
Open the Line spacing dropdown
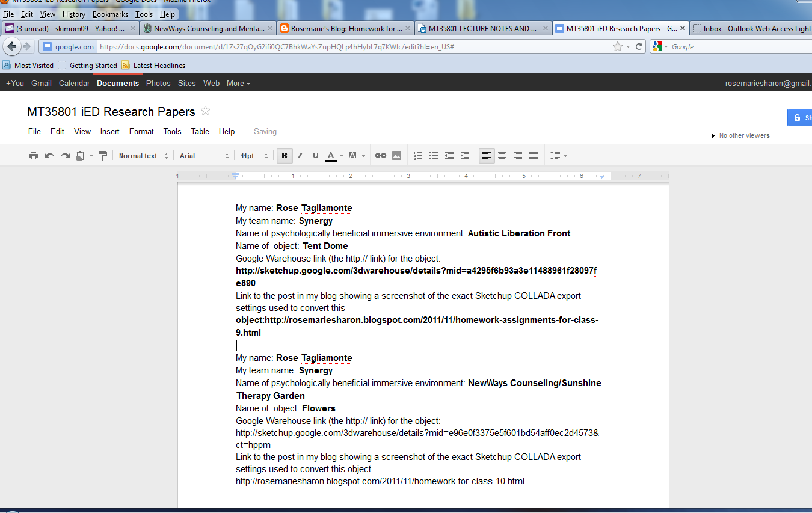pyautogui.click(x=559, y=156)
